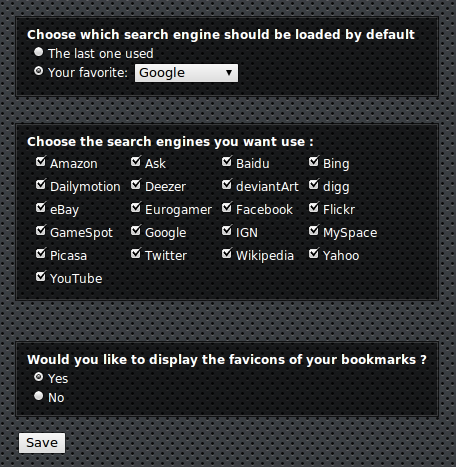Uncheck the YouTube checkbox
Screen dimensions: 456x467
pos(41,277)
